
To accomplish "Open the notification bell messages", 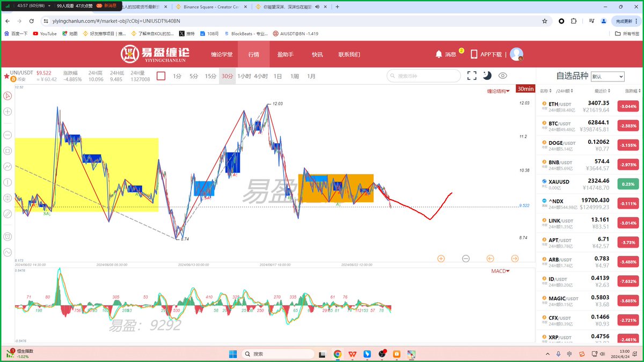I will point(439,54).
